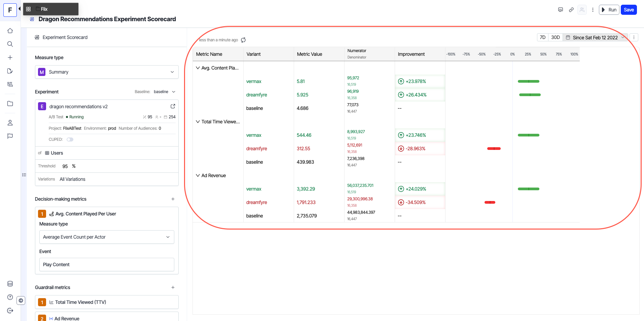Collapse the Total Time Viewe... metric row
Viewport: 644px width, 321px height.
click(x=198, y=122)
